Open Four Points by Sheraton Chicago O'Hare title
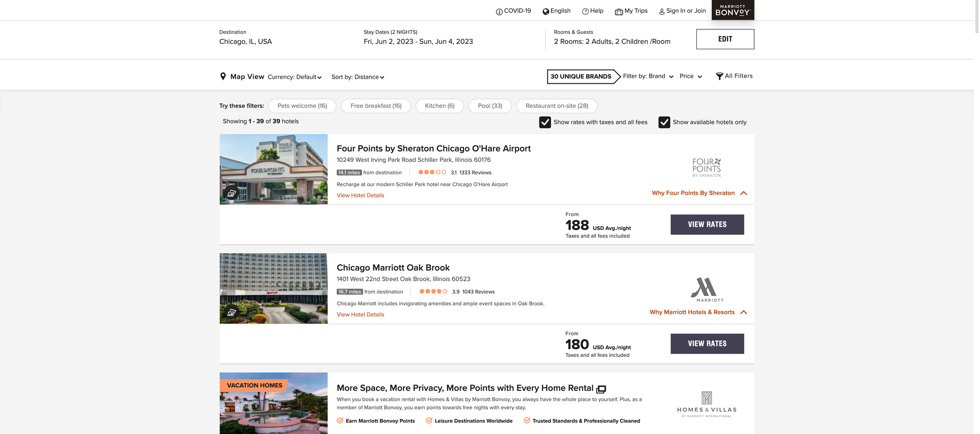This screenshot has width=980, height=434. [434, 148]
